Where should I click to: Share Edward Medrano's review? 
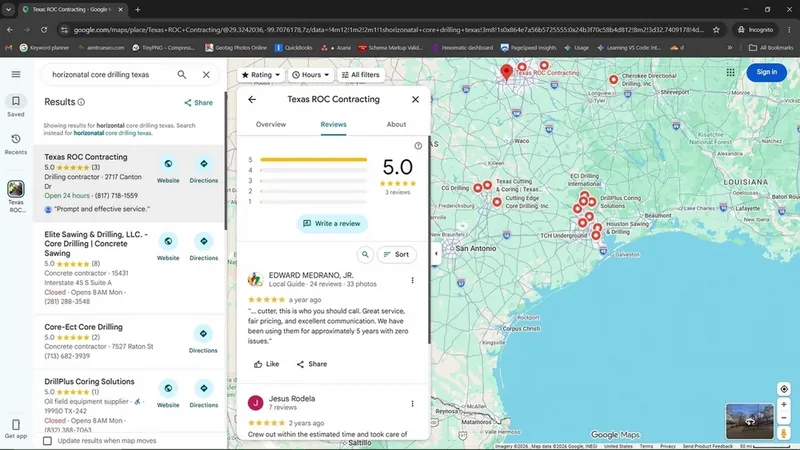point(312,364)
